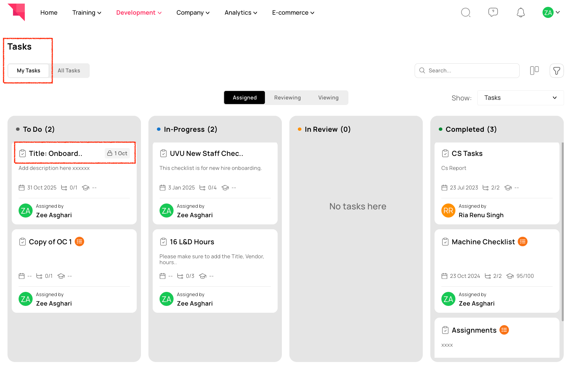Viewport: 582px width, 392px height.
Task: Toggle to All Tasks view
Action: (69, 70)
